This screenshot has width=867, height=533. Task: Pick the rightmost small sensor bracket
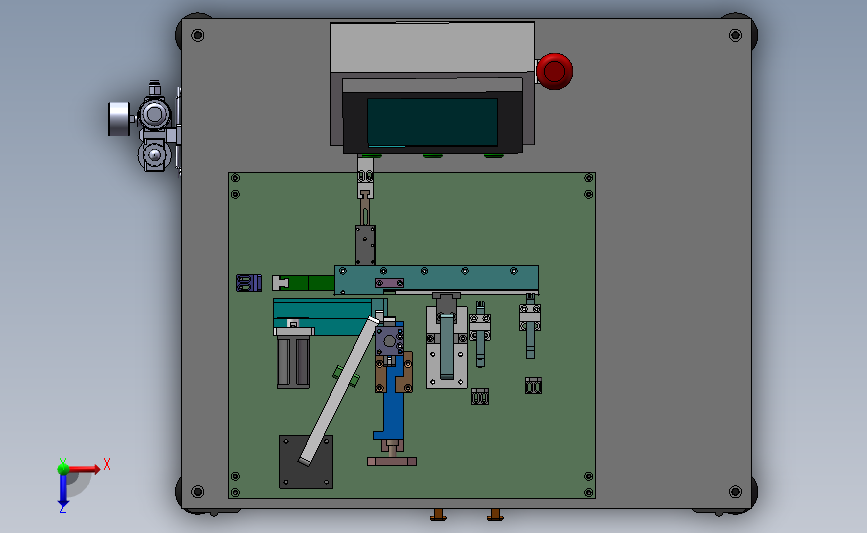coord(533,385)
